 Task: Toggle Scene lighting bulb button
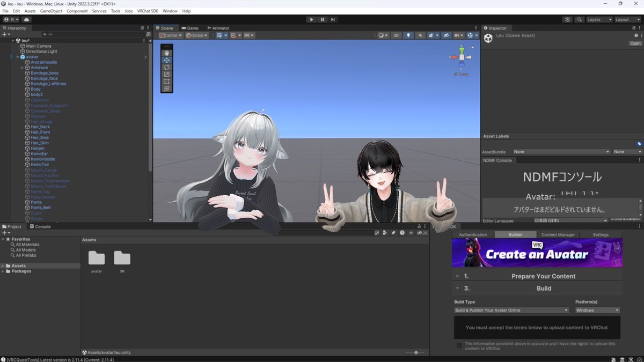[408, 35]
